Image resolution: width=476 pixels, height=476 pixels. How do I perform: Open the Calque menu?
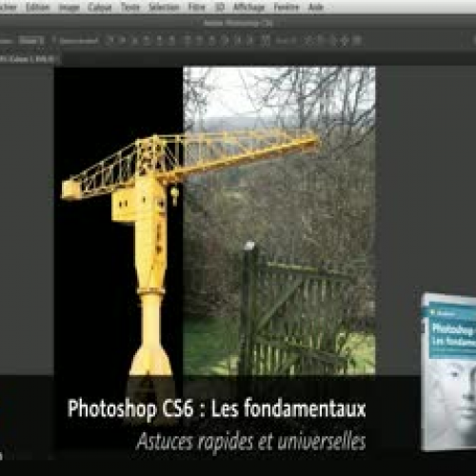click(100, 7)
